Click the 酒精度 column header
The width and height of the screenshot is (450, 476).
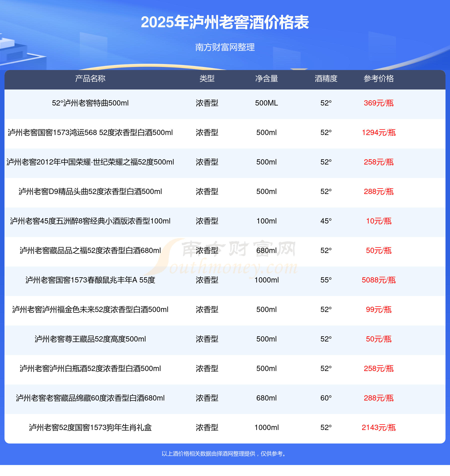pyautogui.click(x=326, y=78)
